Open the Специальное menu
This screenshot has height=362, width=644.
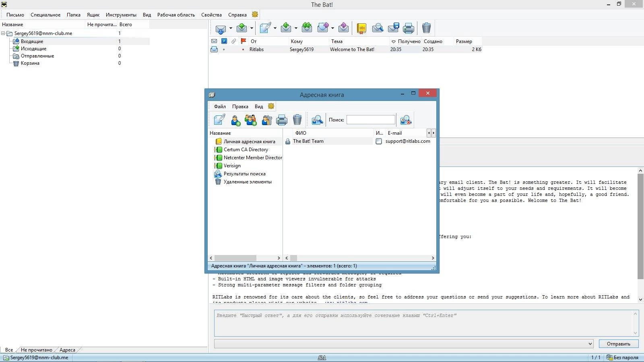[x=45, y=15]
